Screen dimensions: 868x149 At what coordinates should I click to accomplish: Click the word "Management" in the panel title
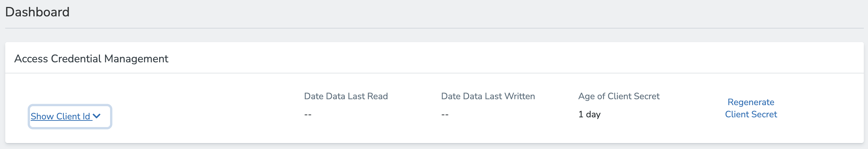click(136, 59)
